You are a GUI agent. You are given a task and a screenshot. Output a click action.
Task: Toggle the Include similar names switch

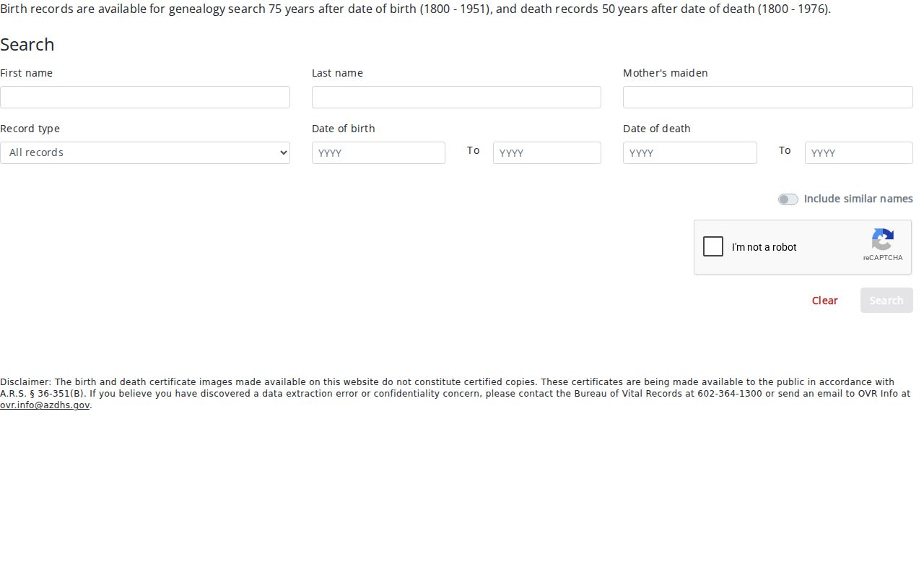788,199
